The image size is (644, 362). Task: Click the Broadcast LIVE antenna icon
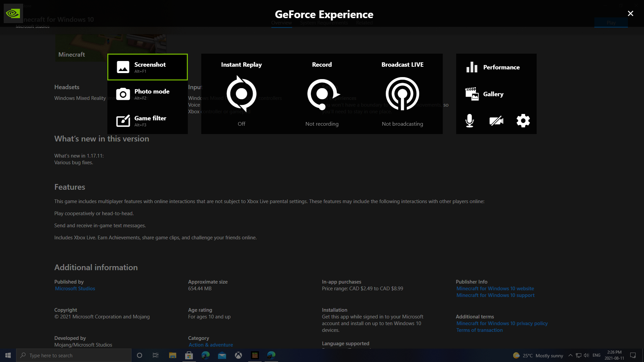[402, 94]
